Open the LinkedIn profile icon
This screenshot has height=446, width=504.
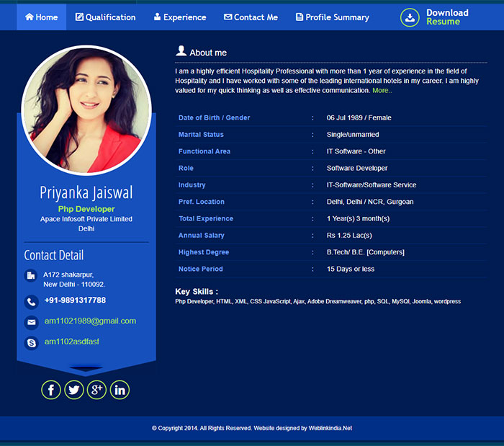(x=120, y=390)
